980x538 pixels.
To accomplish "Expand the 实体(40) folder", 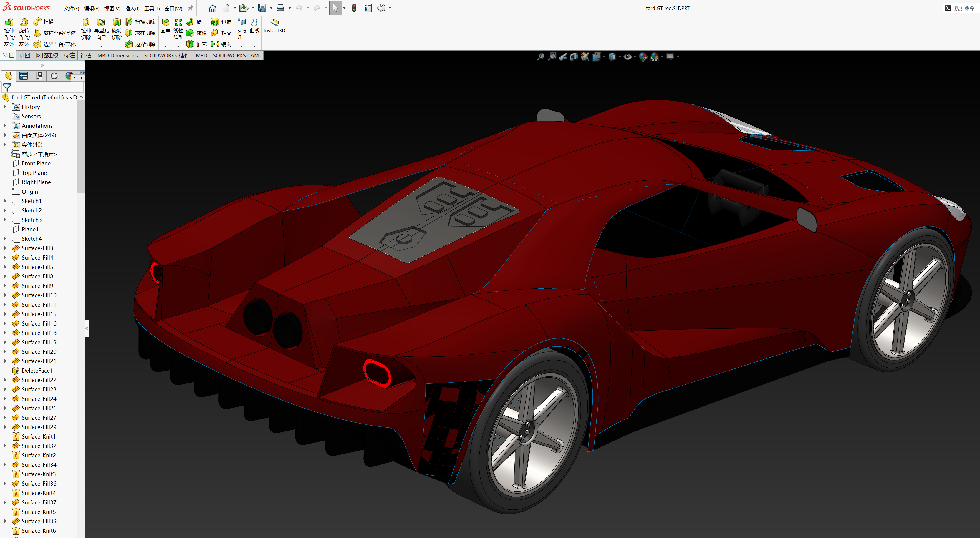I will pos(5,145).
